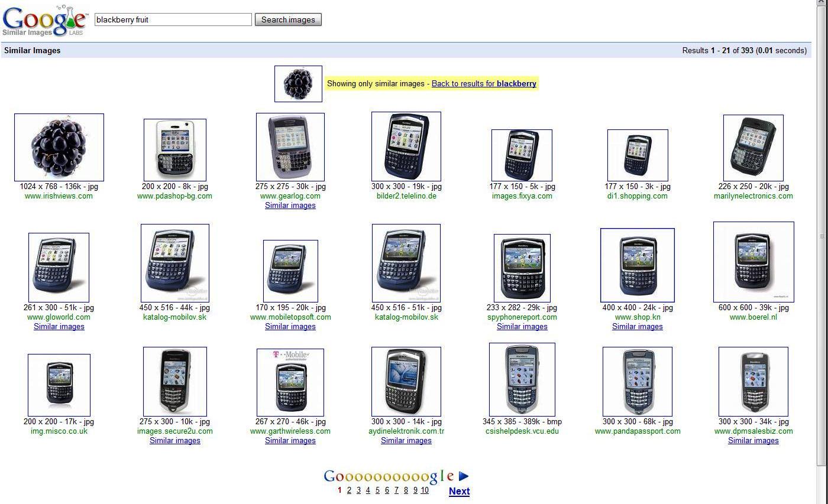The height and width of the screenshot is (504, 828).
Task: Click Similar images under spyphonereport.com
Action: [522, 326]
